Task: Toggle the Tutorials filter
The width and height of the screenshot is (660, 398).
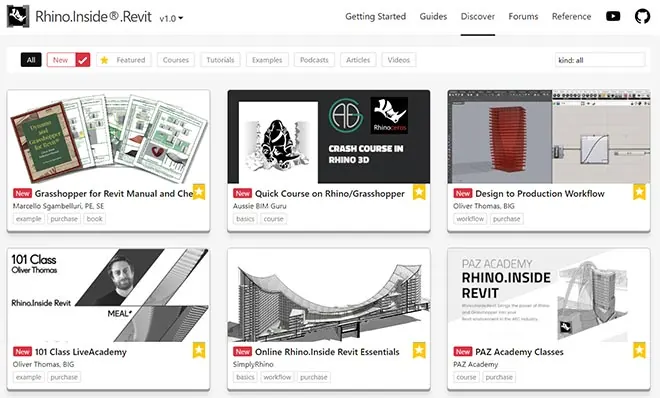Action: (220, 60)
